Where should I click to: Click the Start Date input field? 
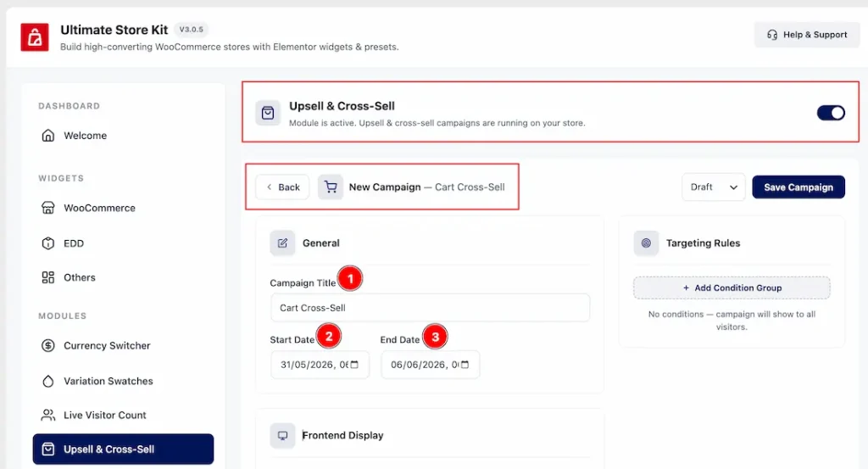(320, 365)
